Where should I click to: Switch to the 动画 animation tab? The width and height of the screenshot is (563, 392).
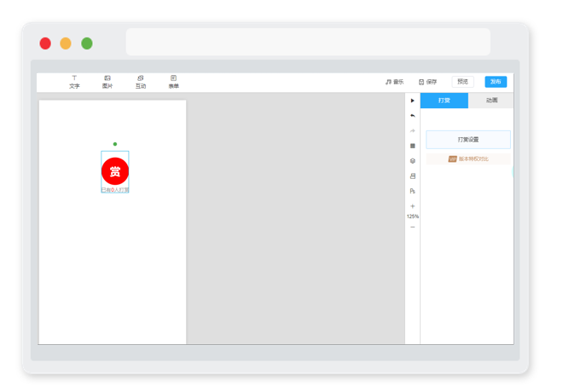pos(491,101)
